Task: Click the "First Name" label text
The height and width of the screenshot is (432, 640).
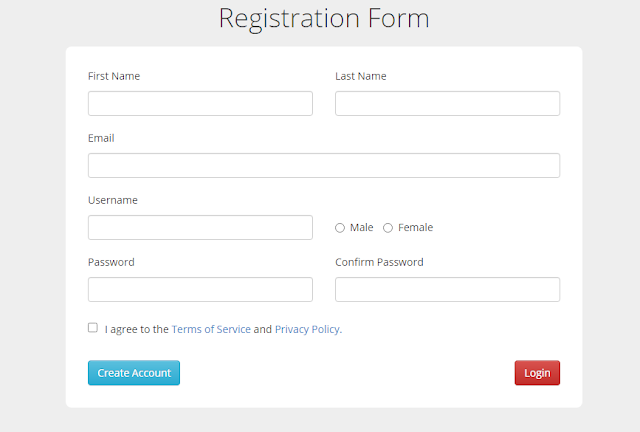Action: (x=114, y=76)
